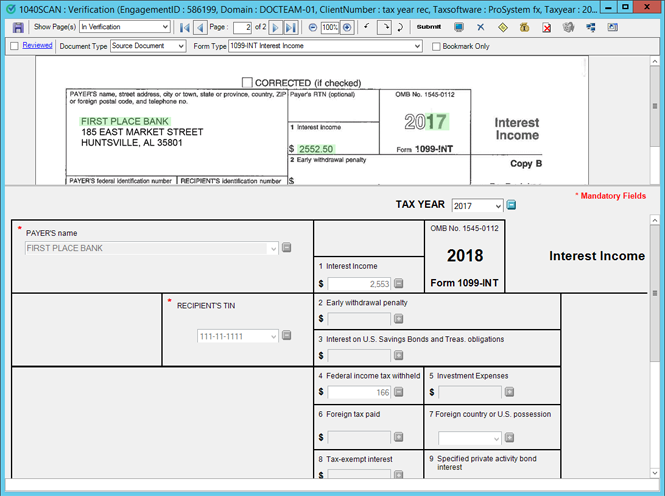
Task: Zoom out with the minus icon
Action: (313, 28)
